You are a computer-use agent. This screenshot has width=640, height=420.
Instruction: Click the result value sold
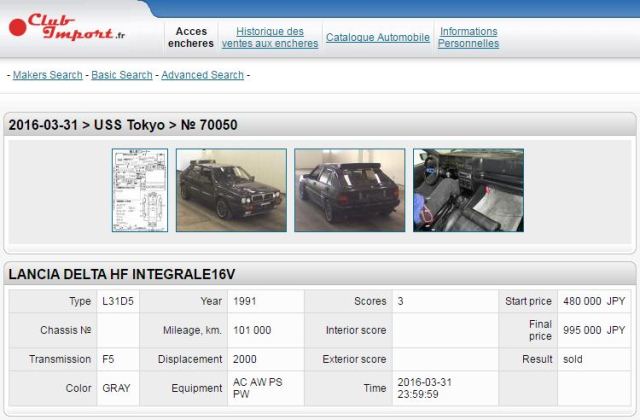click(574, 359)
